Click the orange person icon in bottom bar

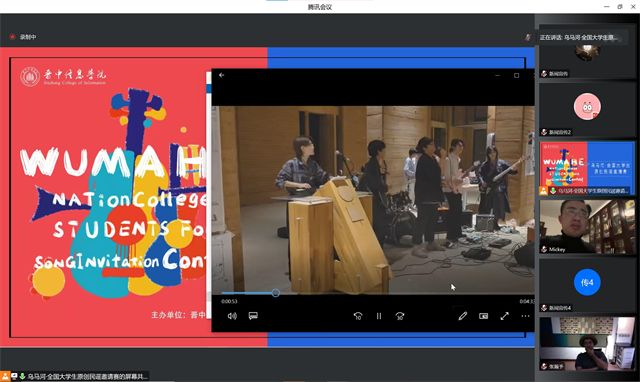[4, 376]
